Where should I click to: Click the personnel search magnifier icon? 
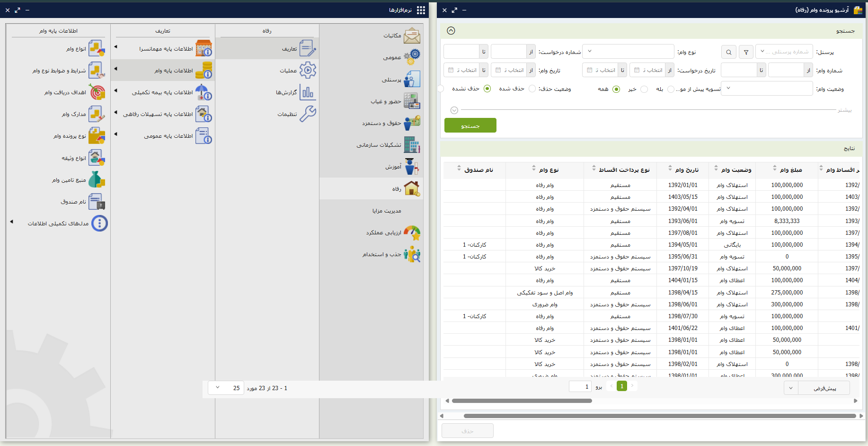tap(729, 52)
